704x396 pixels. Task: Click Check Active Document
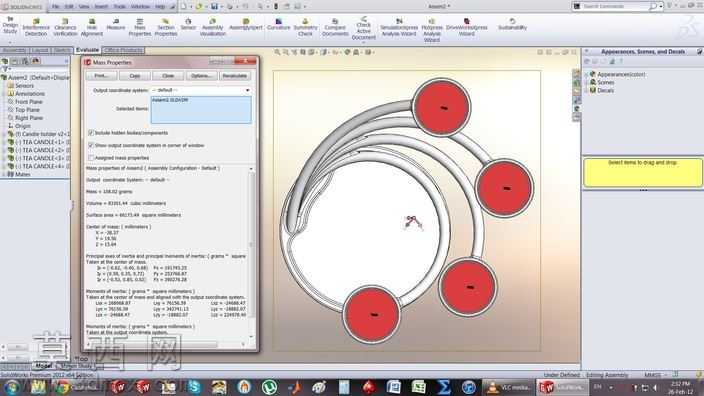[364, 28]
